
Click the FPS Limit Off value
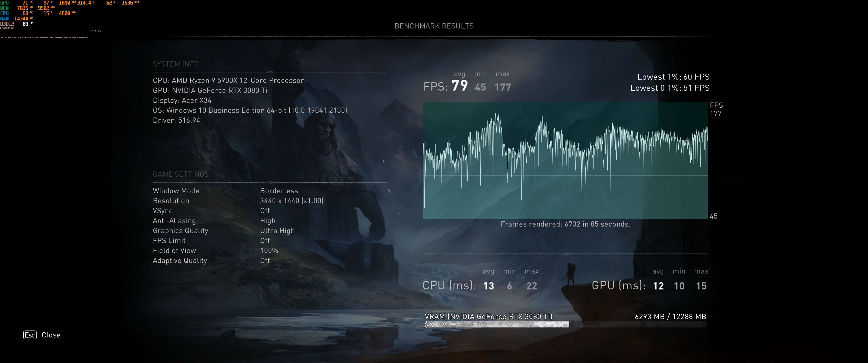(265, 240)
